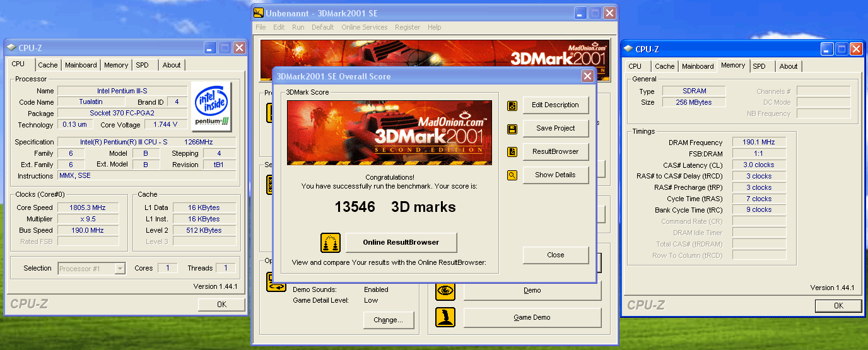Screen dimensions: 868x350
Task: Click the DRAM Frequency value 190.1 MHz
Action: tap(759, 143)
